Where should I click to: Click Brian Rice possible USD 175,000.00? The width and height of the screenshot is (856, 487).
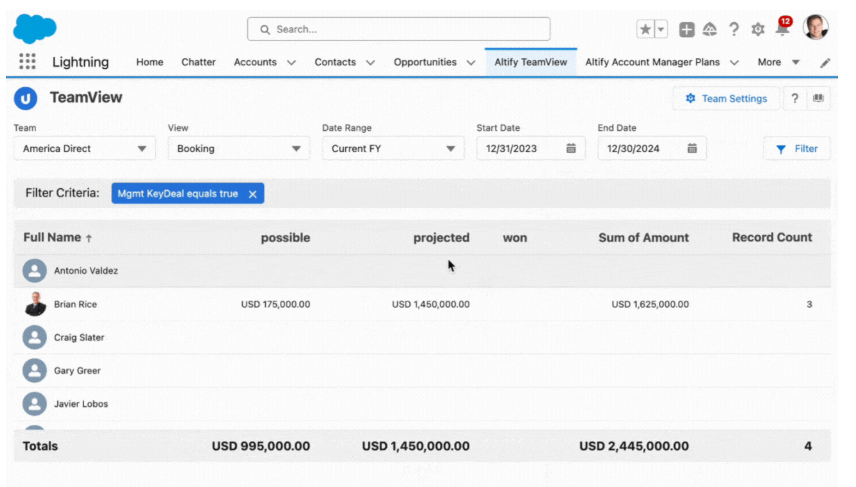pyautogui.click(x=276, y=304)
